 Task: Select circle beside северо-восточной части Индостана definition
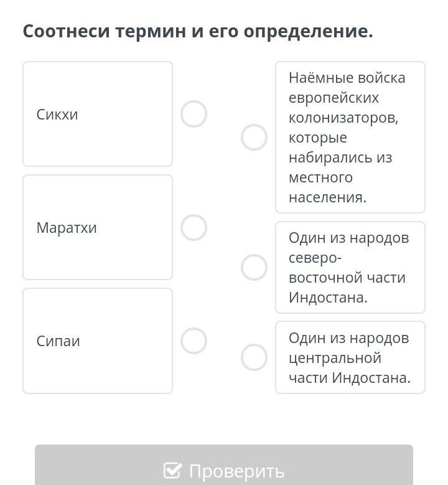click(x=254, y=267)
